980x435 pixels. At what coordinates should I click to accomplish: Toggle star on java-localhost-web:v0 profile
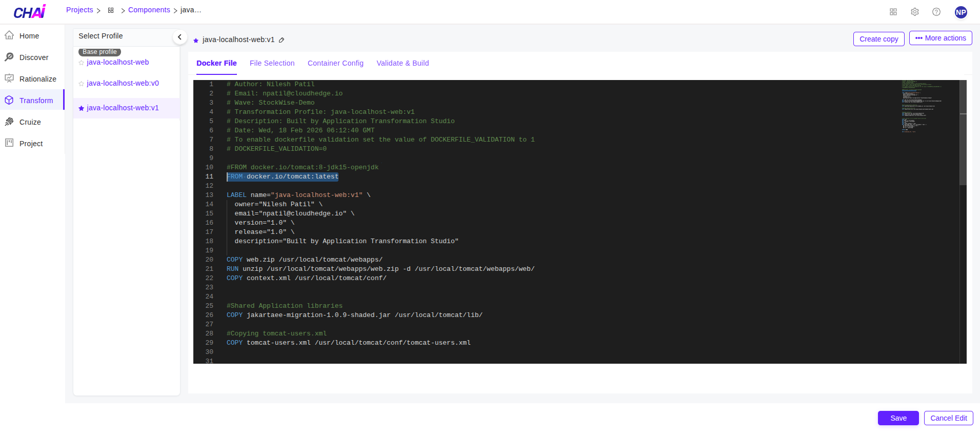[x=81, y=84]
